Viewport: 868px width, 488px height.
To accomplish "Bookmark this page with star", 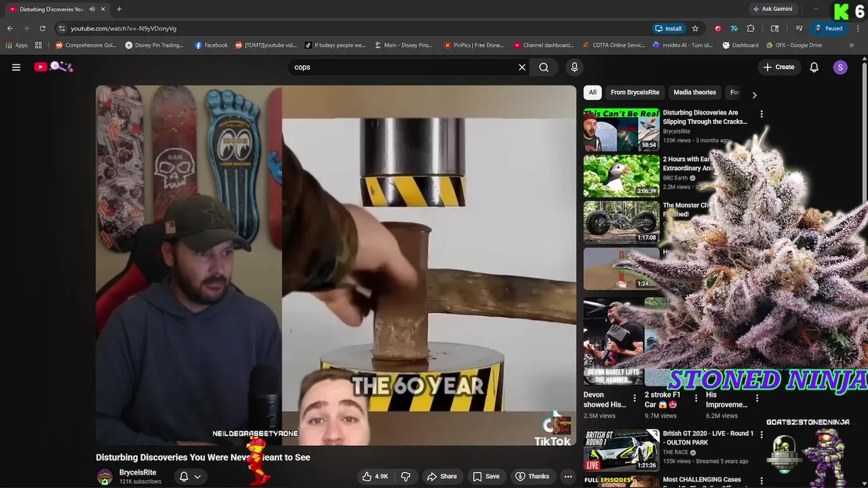I will (x=695, y=28).
